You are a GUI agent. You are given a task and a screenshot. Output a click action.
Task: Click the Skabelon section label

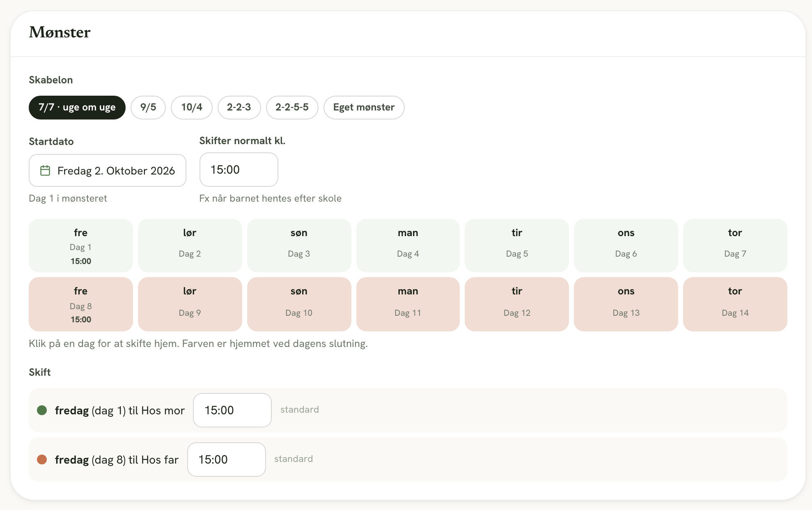tap(51, 80)
